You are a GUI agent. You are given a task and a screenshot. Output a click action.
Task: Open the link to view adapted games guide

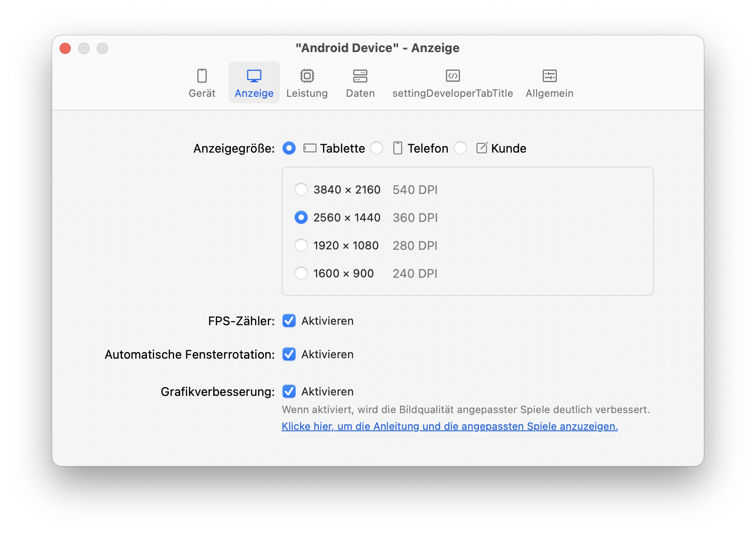(x=449, y=427)
